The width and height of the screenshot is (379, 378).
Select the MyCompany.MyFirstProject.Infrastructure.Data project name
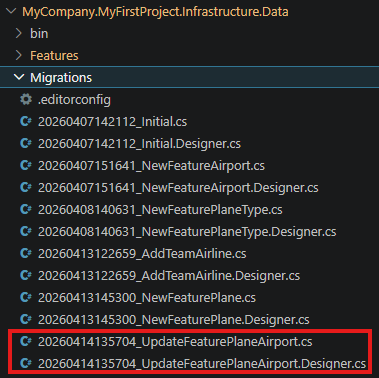[155, 12]
